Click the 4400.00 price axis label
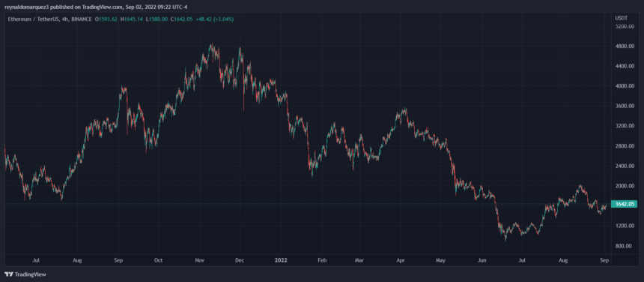 (625, 66)
